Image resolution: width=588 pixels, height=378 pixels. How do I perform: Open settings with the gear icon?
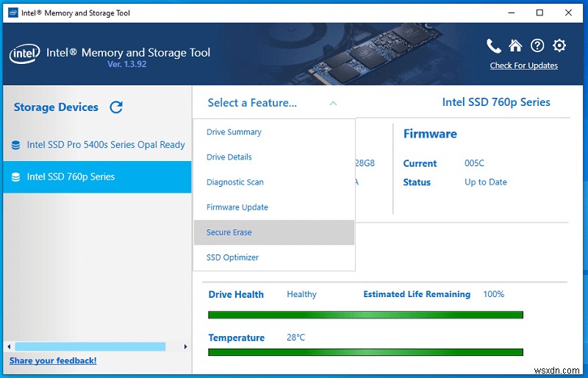[x=559, y=46]
